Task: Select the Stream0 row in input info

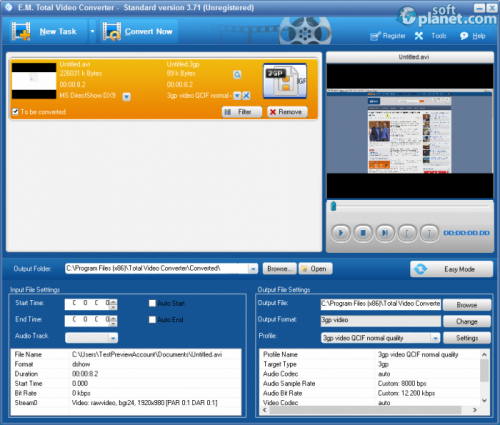Action: click(x=126, y=403)
